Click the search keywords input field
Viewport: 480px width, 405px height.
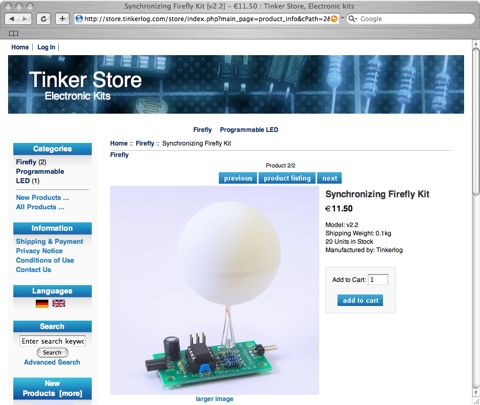pyautogui.click(x=52, y=341)
